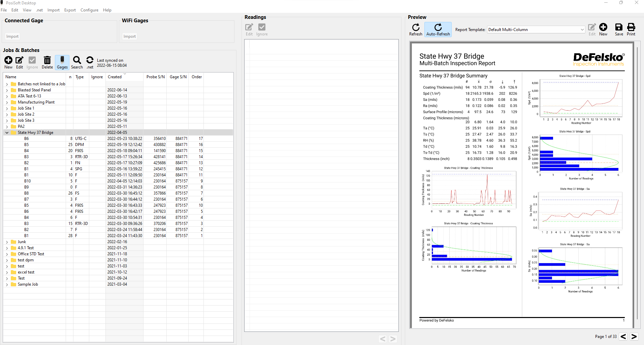Open the Export menu

click(70, 10)
